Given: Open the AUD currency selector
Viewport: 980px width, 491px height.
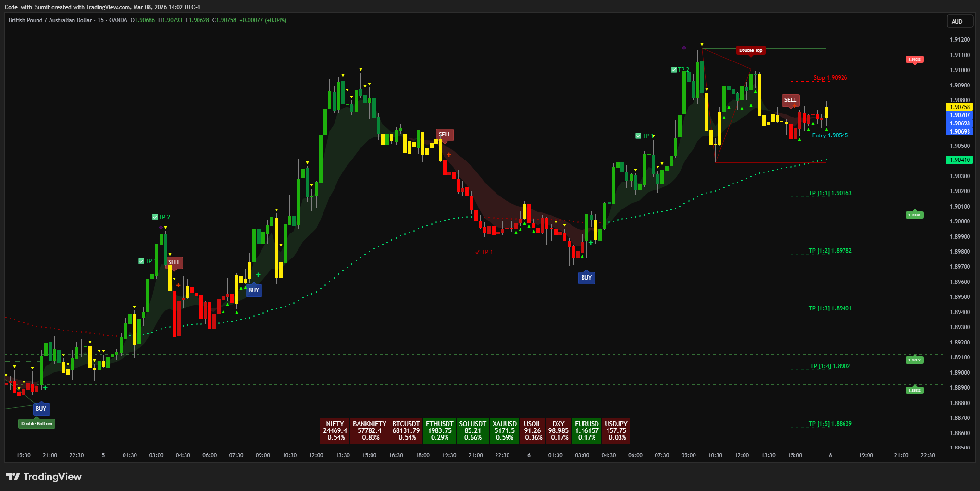Looking at the screenshot, I should 956,22.
